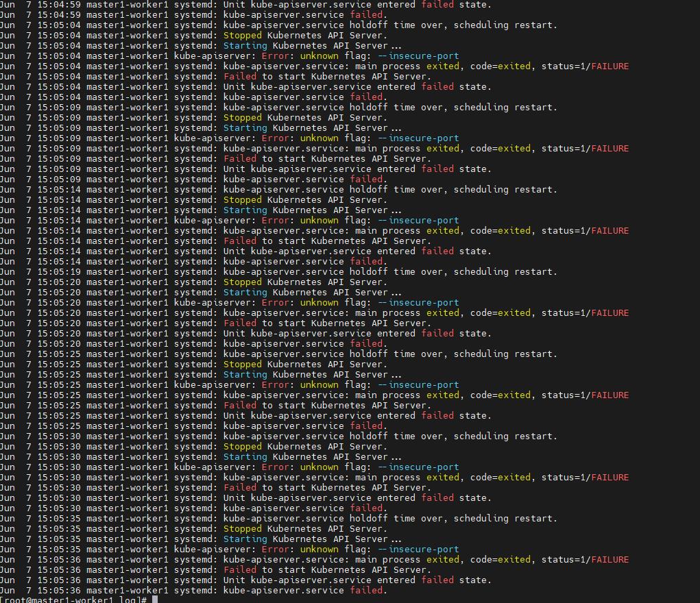Select the 15:05:14 'holdoff time over' line
700x603 pixels.
(x=278, y=189)
